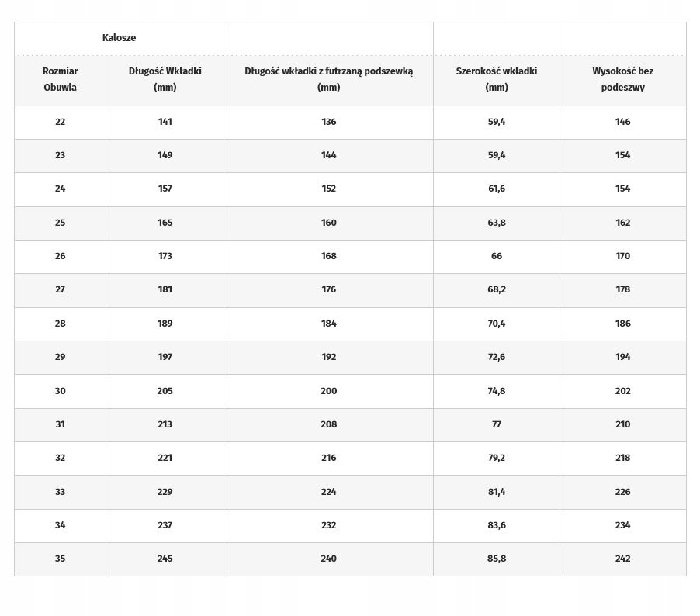Click the "Długość Wkładki (mm)" column header
Image resolution: width=700 pixels, height=616 pixels.
[x=165, y=79]
